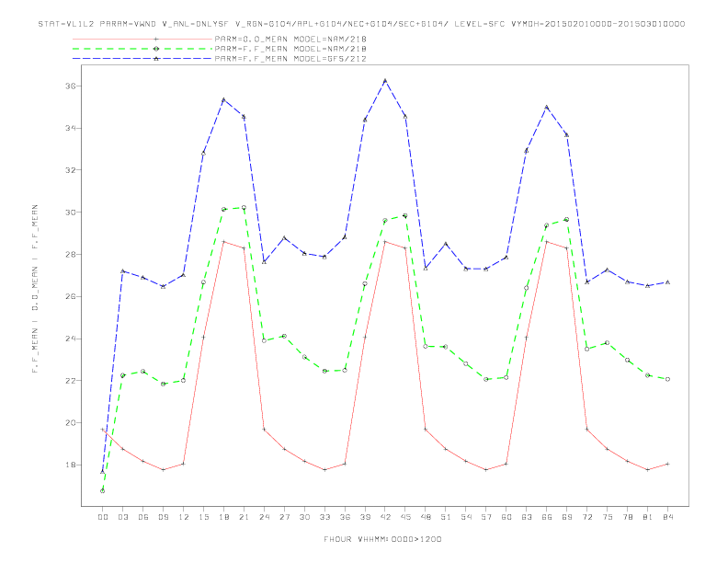Click x-axis forecast hour label 39
Image resolution: width=728 pixels, height=563 pixels.
pyautogui.click(x=365, y=517)
